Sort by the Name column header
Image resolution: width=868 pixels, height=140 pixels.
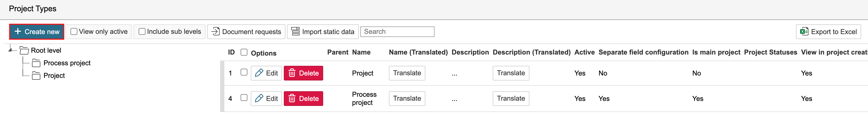pyautogui.click(x=361, y=52)
